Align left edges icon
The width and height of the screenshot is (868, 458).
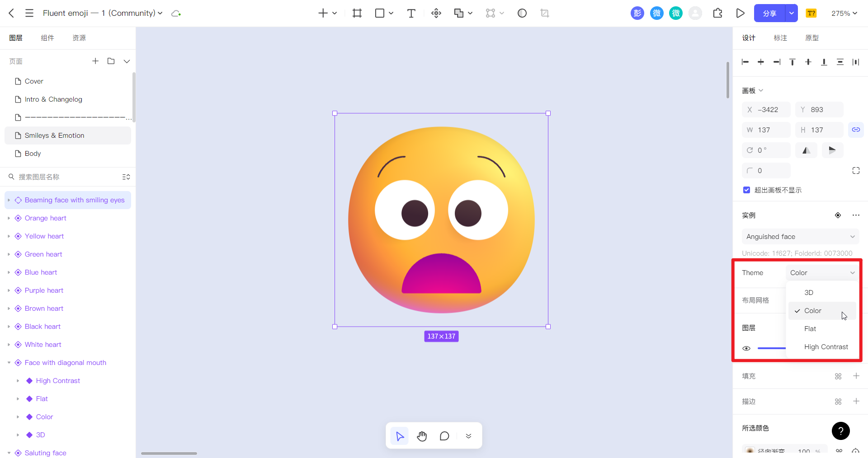tap(745, 62)
